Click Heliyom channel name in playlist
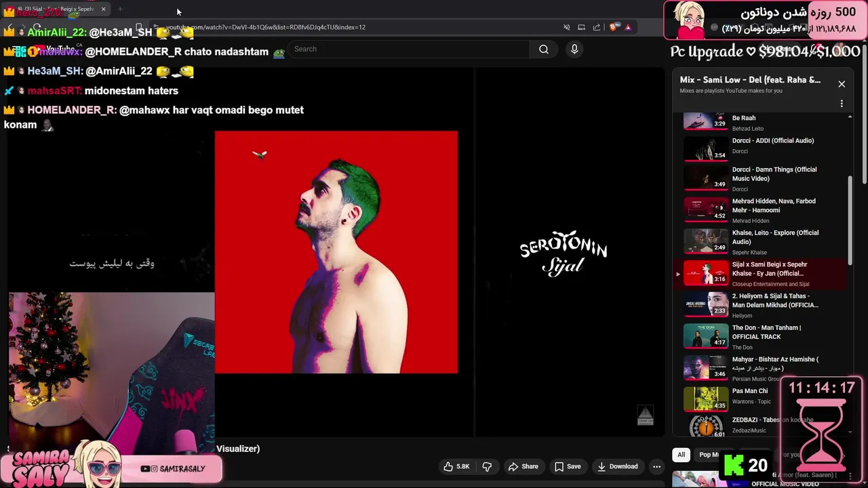Image resolution: width=868 pixels, height=488 pixels. [742, 316]
